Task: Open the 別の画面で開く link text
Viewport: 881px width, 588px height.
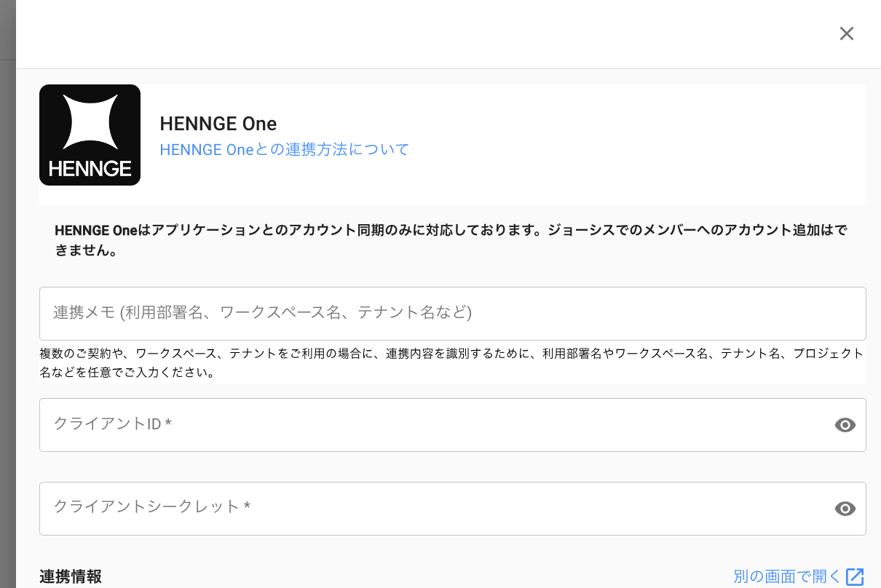Action: (786, 577)
